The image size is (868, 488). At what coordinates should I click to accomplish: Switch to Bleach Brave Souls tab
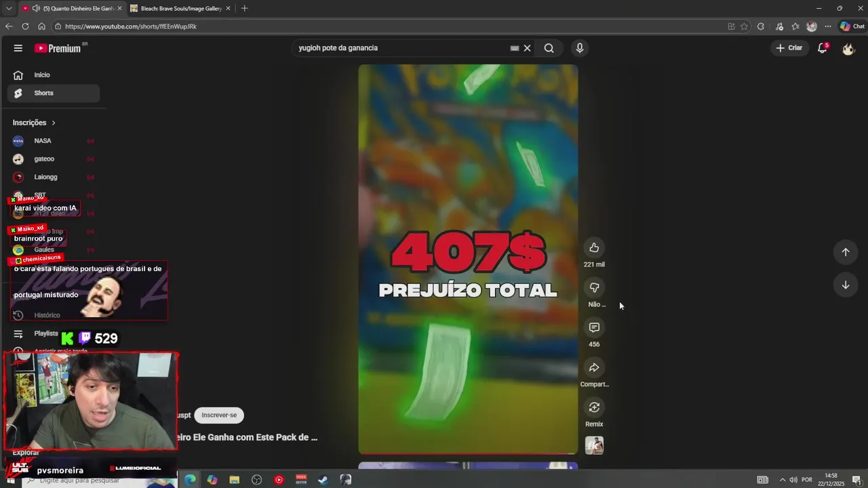181,8
